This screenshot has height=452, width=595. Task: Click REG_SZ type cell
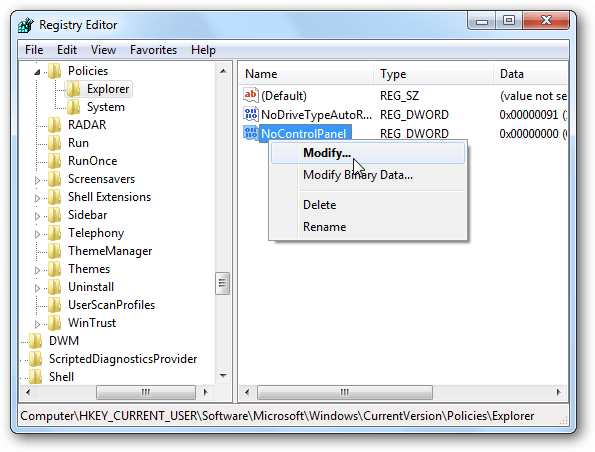point(400,96)
